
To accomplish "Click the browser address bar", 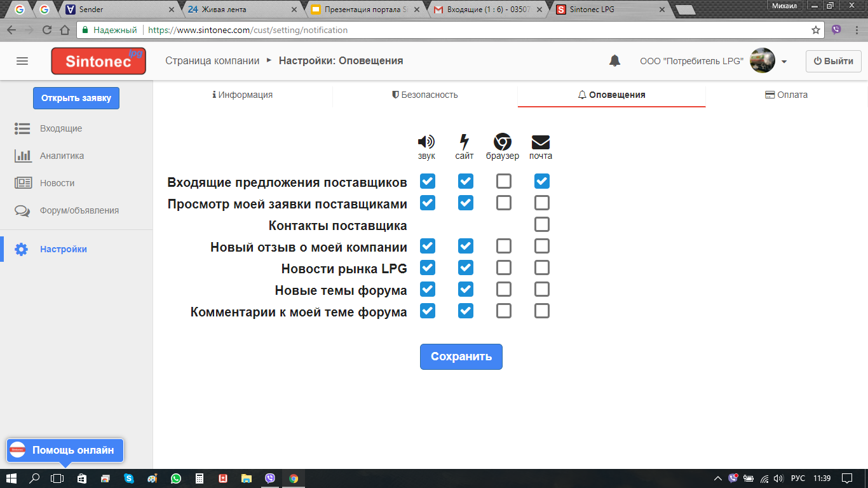I will click(x=445, y=30).
